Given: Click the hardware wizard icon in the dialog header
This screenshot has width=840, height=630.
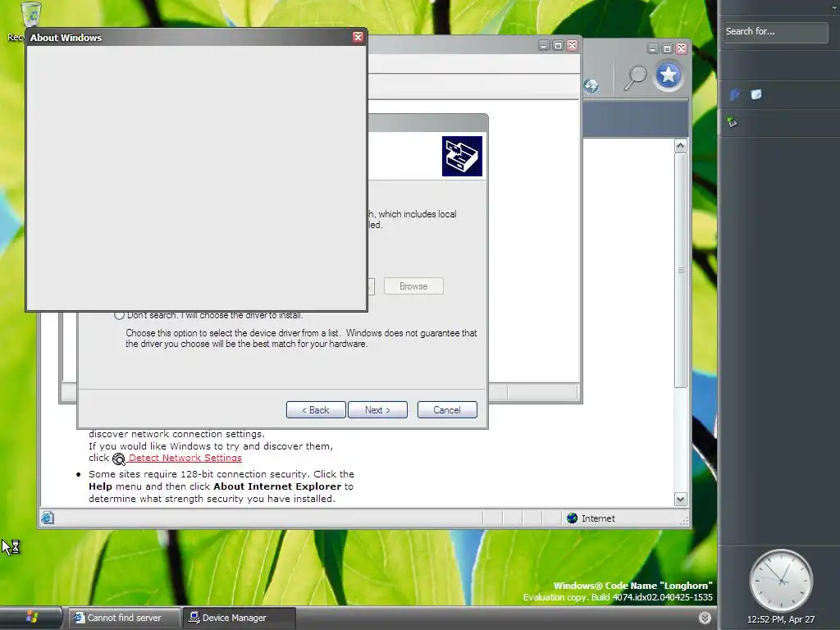Looking at the screenshot, I should point(462,156).
